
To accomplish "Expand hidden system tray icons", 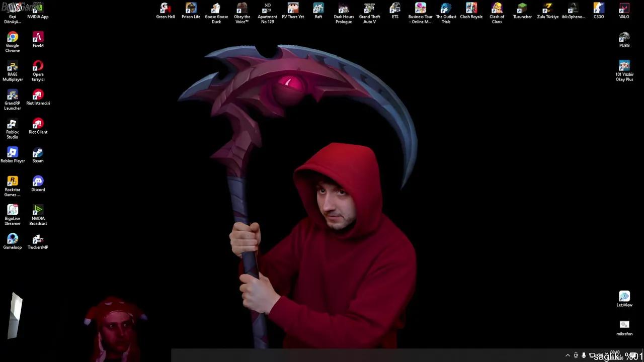I will pos(568,355).
